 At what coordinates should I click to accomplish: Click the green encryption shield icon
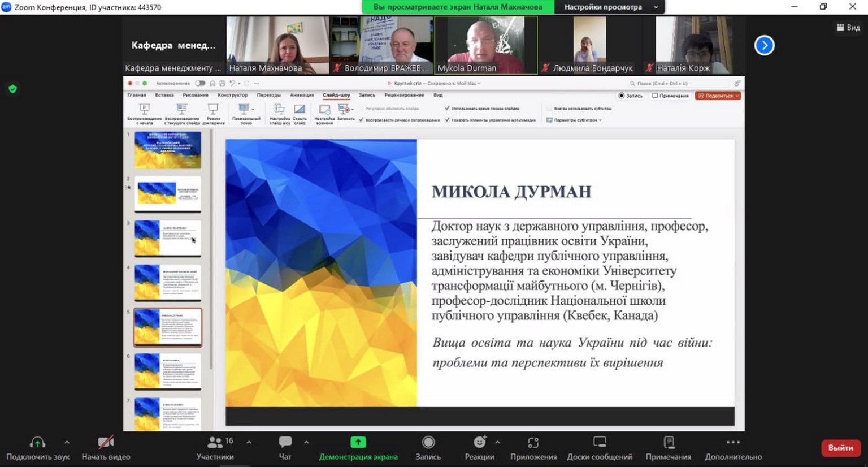click(x=12, y=89)
